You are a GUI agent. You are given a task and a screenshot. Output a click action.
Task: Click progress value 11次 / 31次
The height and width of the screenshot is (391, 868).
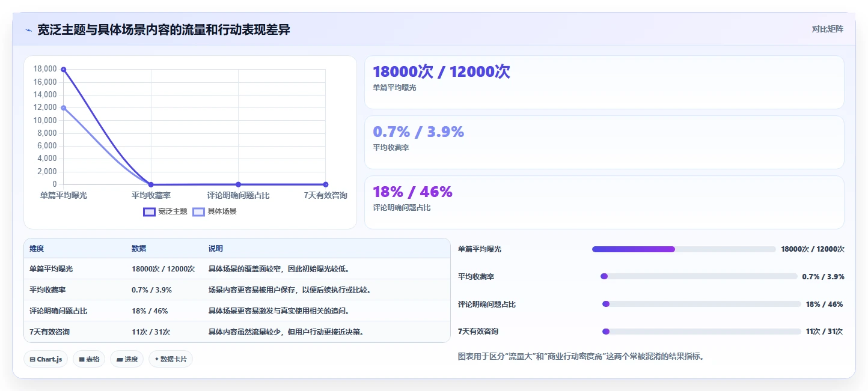click(x=824, y=332)
